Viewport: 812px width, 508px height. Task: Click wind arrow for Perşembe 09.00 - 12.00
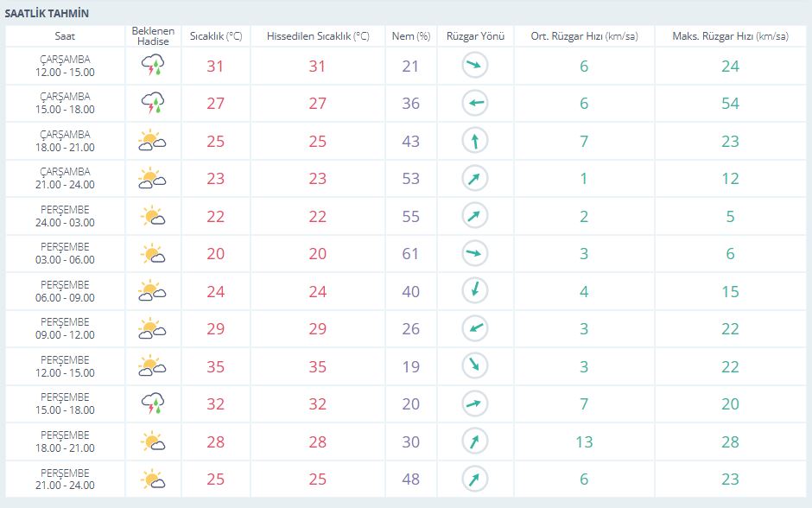pyautogui.click(x=475, y=328)
